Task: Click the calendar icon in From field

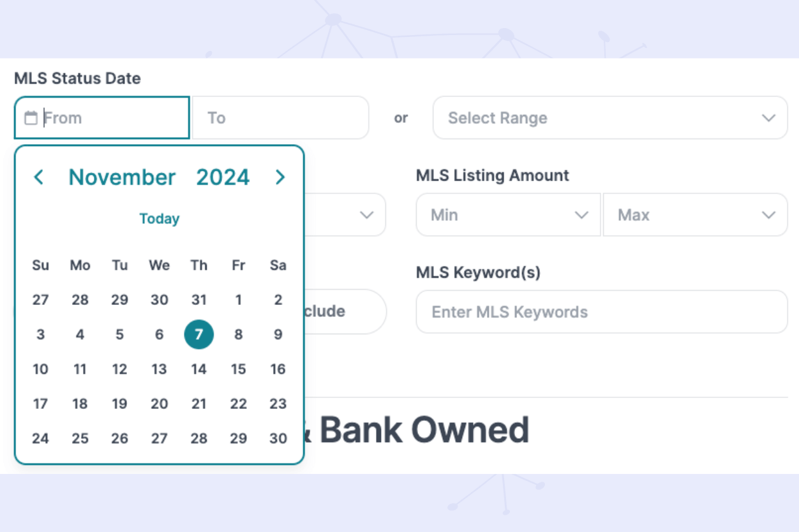Action: (30, 118)
